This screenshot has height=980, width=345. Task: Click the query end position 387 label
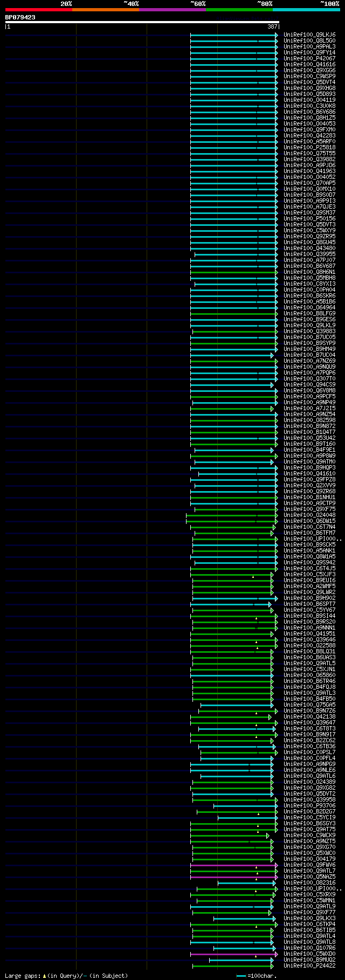[x=272, y=26]
